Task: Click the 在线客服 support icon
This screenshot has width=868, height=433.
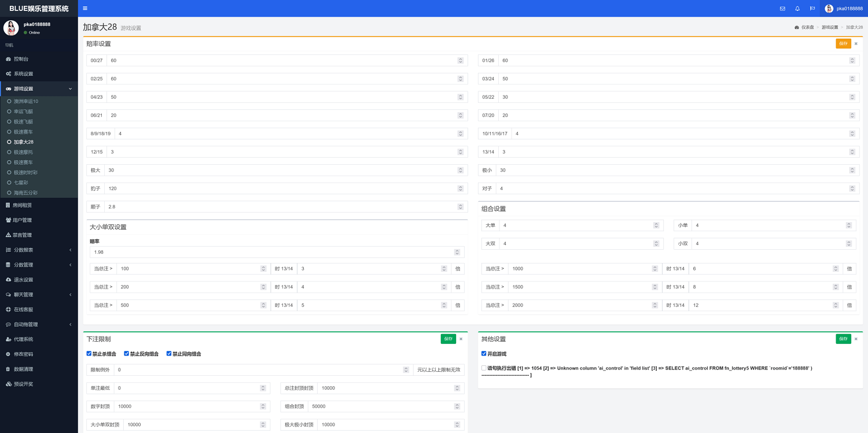Action: (8, 310)
